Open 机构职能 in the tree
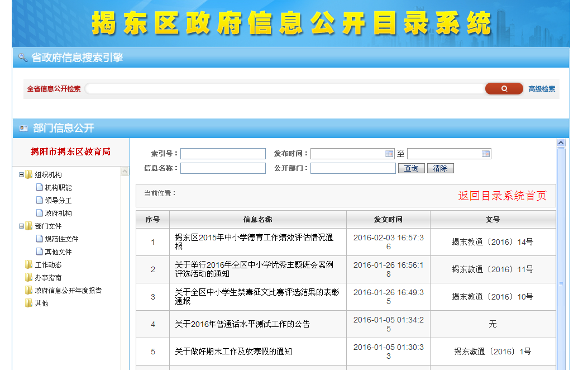This screenshot has height=370, width=588. [x=59, y=187]
